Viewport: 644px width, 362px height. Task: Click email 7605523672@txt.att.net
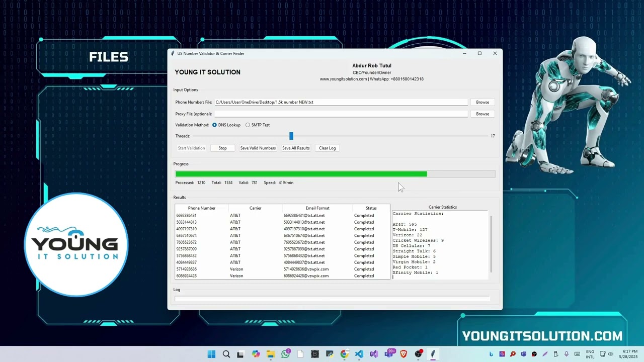(x=304, y=242)
